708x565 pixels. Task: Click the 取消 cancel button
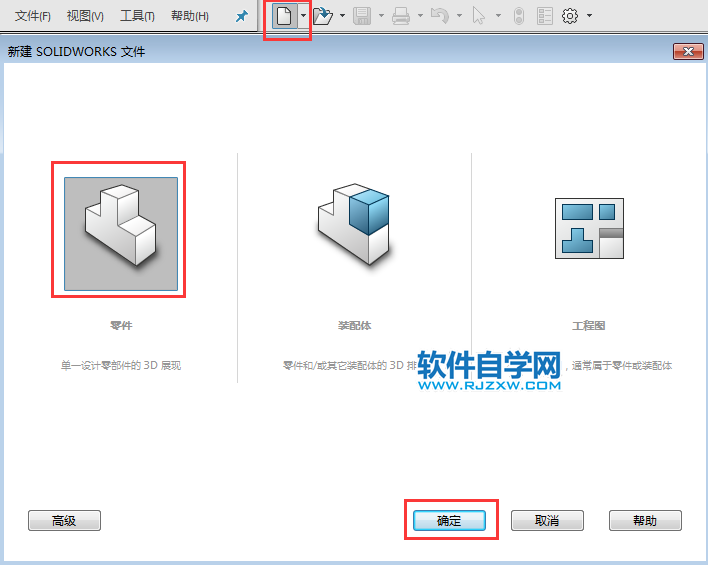point(547,521)
